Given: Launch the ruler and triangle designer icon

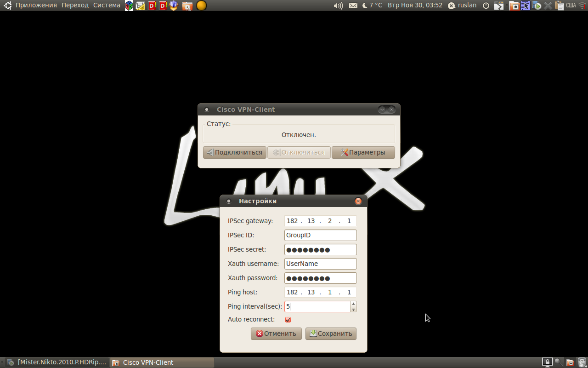Looking at the screenshot, I should pos(140,6).
